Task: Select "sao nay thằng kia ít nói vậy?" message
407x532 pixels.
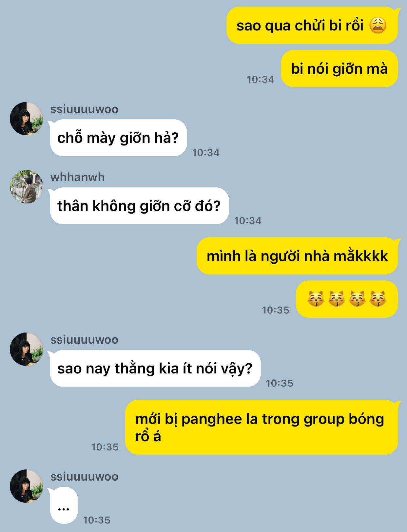Action: pyautogui.click(x=155, y=369)
